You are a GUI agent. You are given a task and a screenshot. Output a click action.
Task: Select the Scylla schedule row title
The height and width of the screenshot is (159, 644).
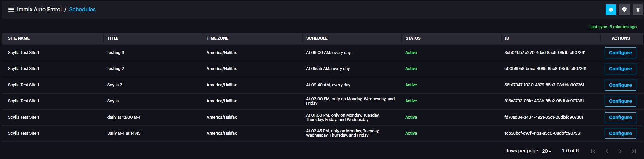click(x=113, y=101)
